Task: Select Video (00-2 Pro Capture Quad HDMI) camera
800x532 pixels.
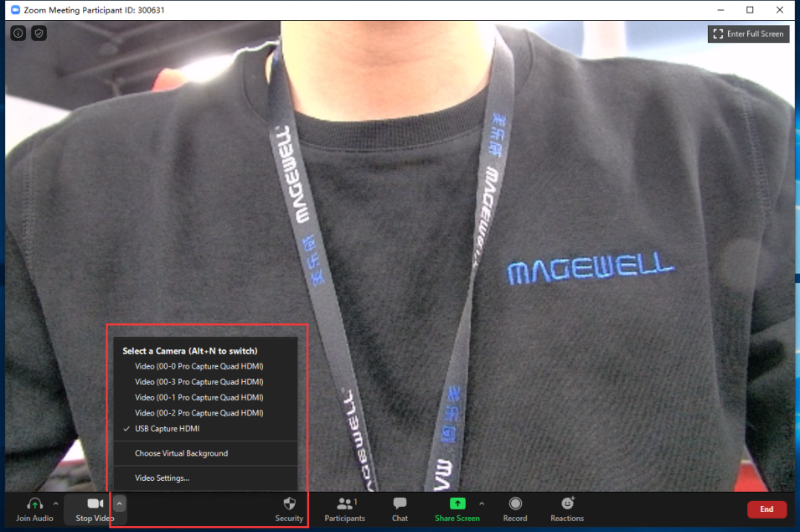Action: (x=205, y=413)
